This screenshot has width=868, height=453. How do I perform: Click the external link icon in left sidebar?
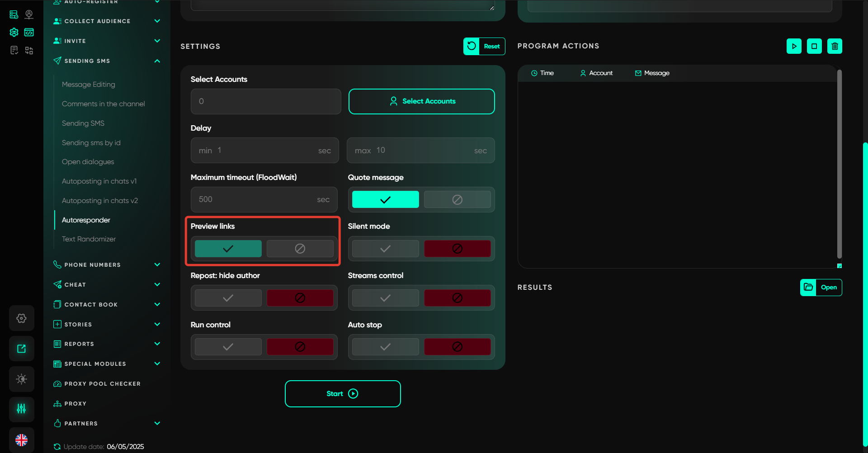coord(21,349)
